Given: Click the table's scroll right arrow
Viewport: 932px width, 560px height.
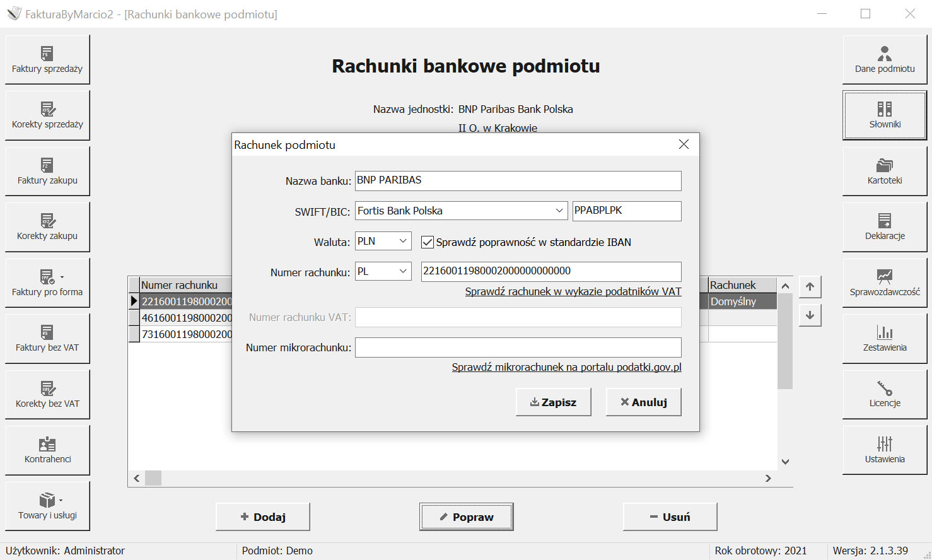Looking at the screenshot, I should click(x=768, y=478).
